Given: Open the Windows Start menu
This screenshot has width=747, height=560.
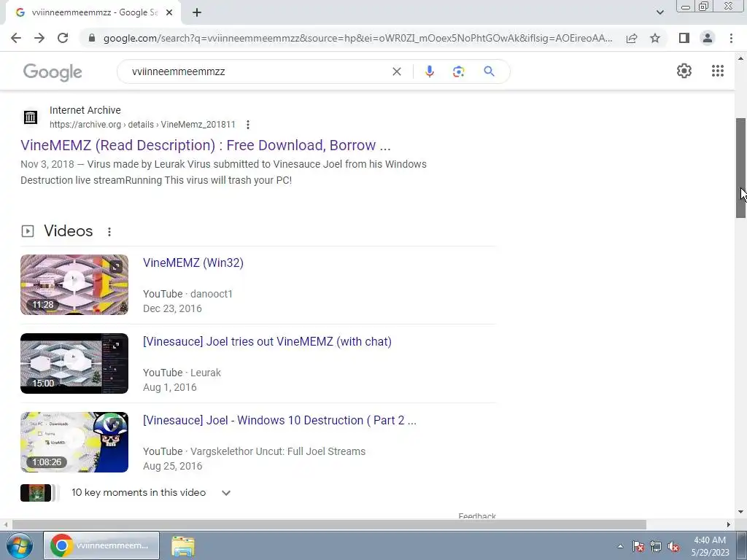Looking at the screenshot, I should point(19,545).
